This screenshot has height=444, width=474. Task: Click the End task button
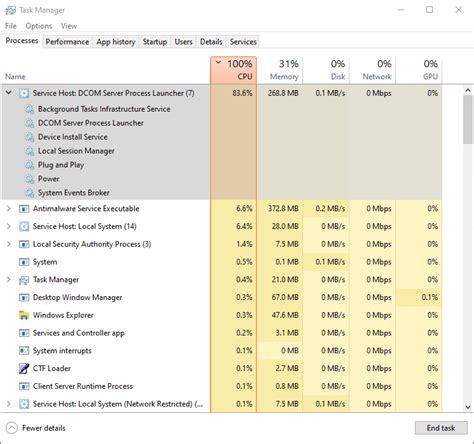[x=441, y=428]
